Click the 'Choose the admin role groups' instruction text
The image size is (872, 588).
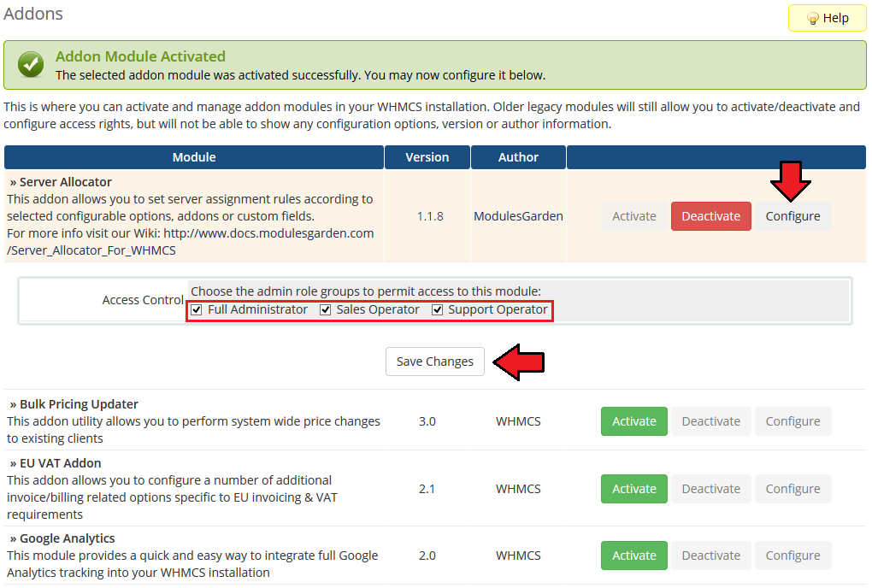pyautogui.click(x=366, y=291)
